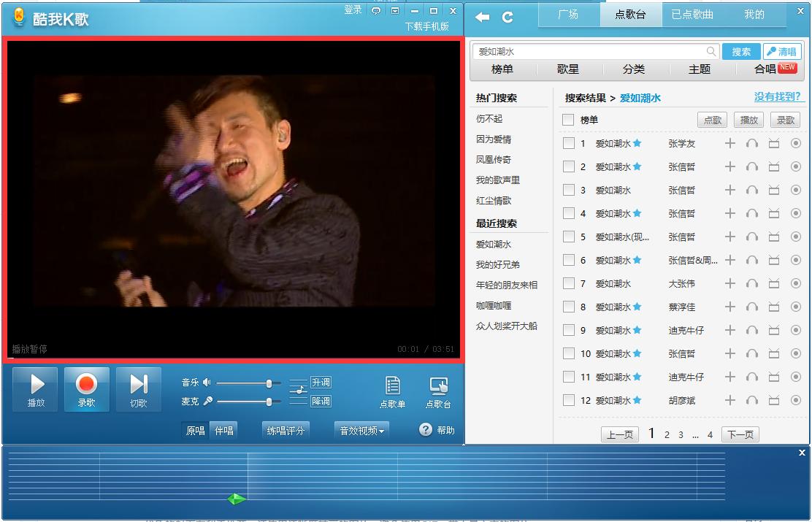Open 帮助 via the question mark icon
The width and height of the screenshot is (812, 522).
[426, 431]
